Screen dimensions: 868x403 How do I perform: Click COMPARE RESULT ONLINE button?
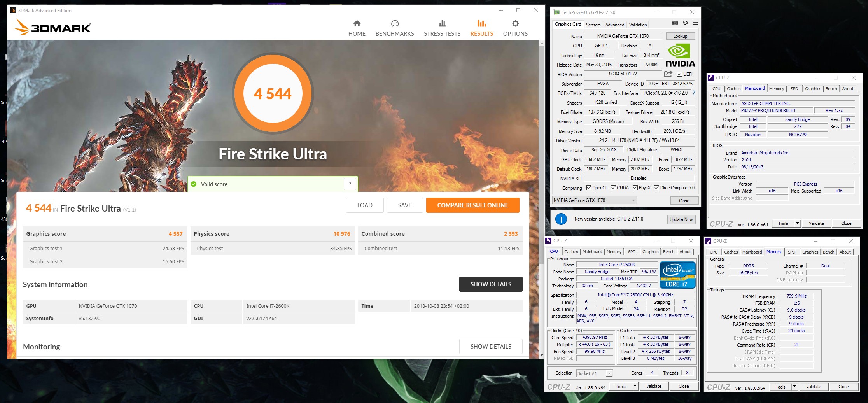pyautogui.click(x=472, y=205)
